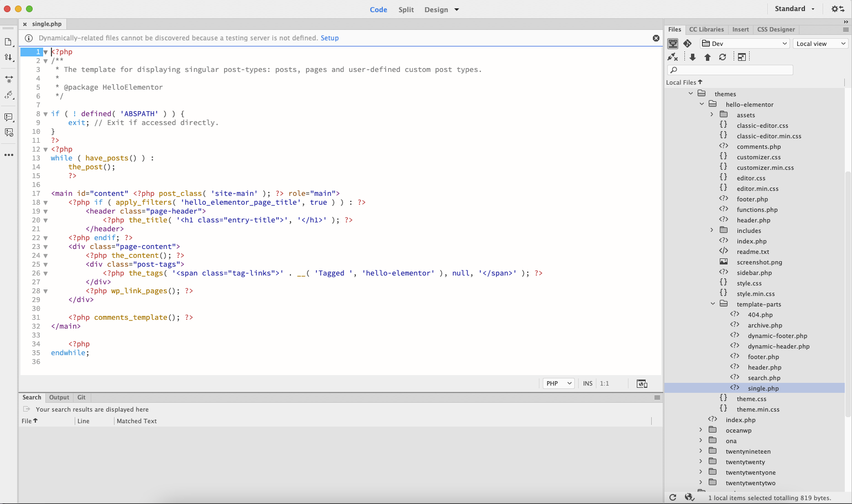The image size is (852, 504).
Task: Click Remove Comment icon in left toolbar
Action: coord(9,133)
